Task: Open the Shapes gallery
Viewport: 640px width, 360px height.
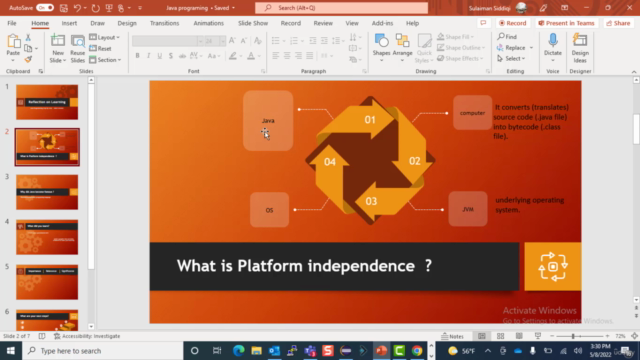Action: point(381,48)
